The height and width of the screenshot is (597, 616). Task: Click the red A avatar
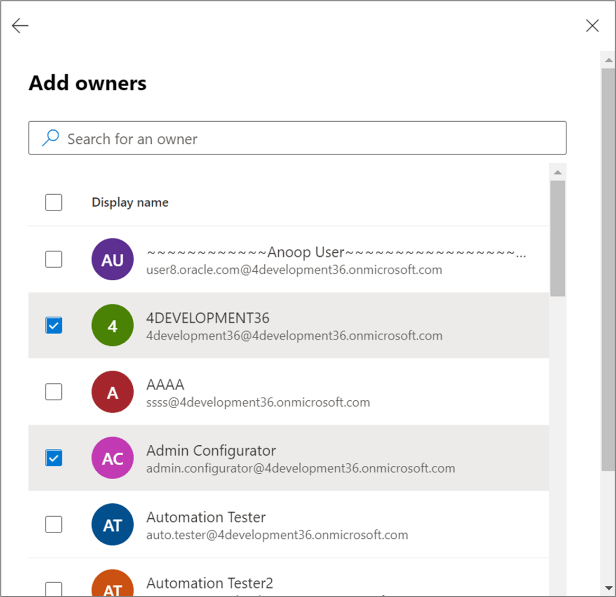pyautogui.click(x=112, y=392)
